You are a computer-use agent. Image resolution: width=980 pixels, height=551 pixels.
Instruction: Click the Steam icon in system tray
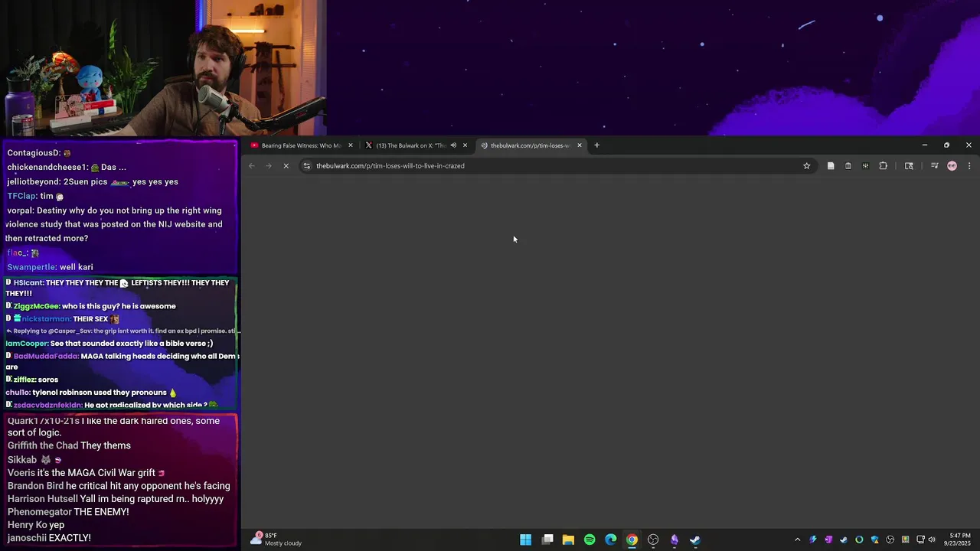click(844, 540)
